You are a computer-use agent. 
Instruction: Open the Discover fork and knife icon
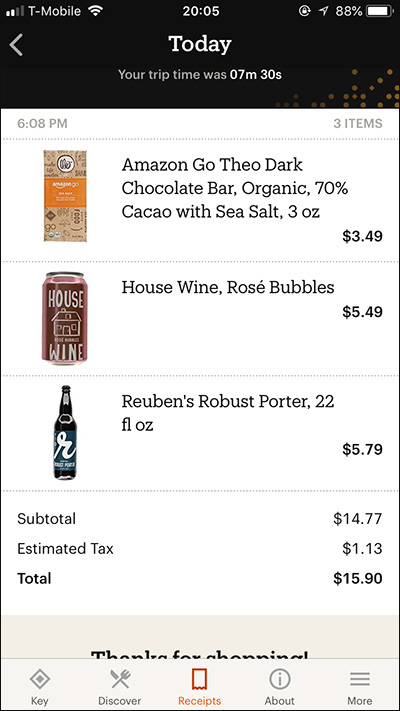click(x=120, y=679)
